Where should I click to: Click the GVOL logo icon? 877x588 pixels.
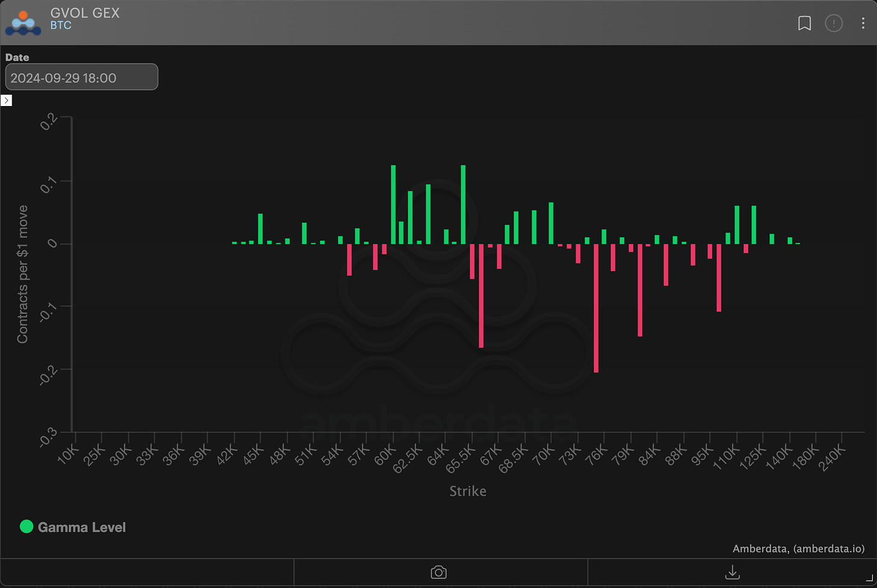pyautogui.click(x=23, y=23)
